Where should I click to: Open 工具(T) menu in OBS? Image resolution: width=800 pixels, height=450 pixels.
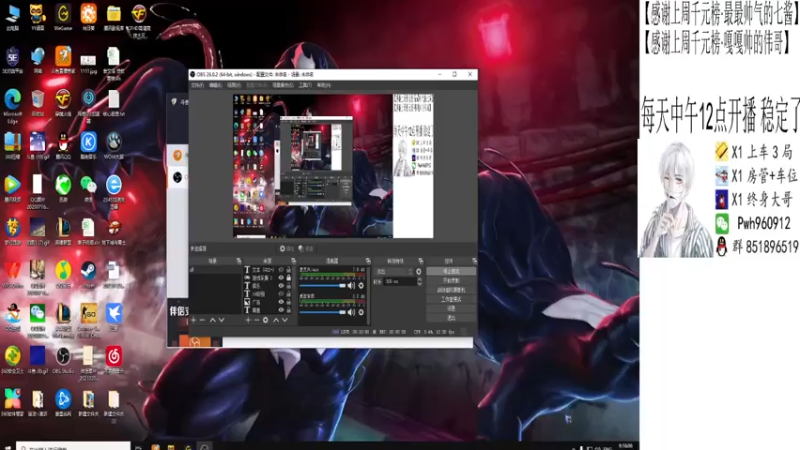click(x=305, y=85)
